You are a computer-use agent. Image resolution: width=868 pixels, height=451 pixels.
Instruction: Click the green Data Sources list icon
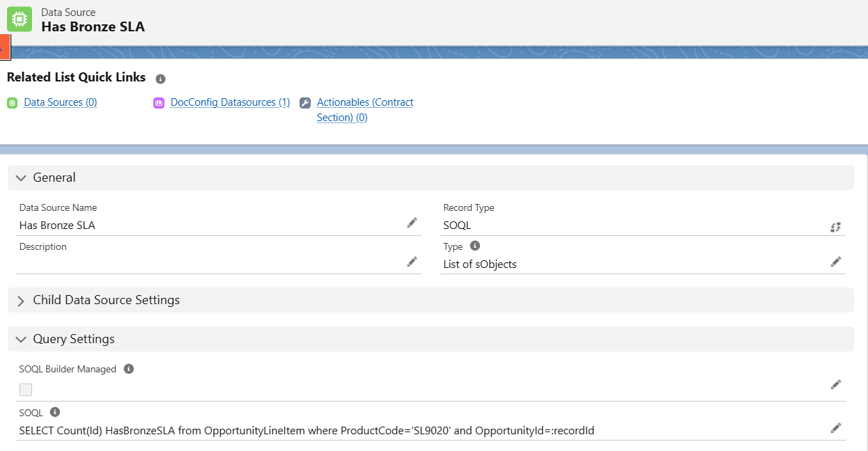(x=12, y=103)
